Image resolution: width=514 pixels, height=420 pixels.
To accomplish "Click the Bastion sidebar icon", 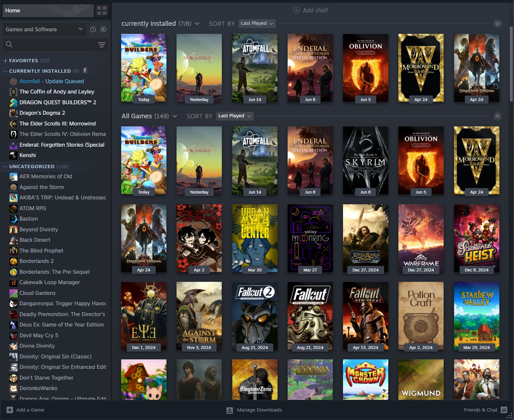I will [x=13, y=219].
